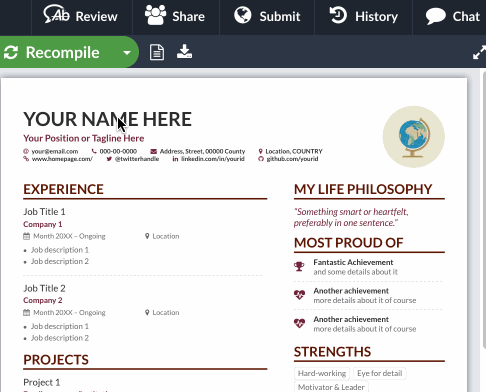The image size is (486, 392).
Task: Click the Chat speech bubble icon
Action: coord(435,16)
